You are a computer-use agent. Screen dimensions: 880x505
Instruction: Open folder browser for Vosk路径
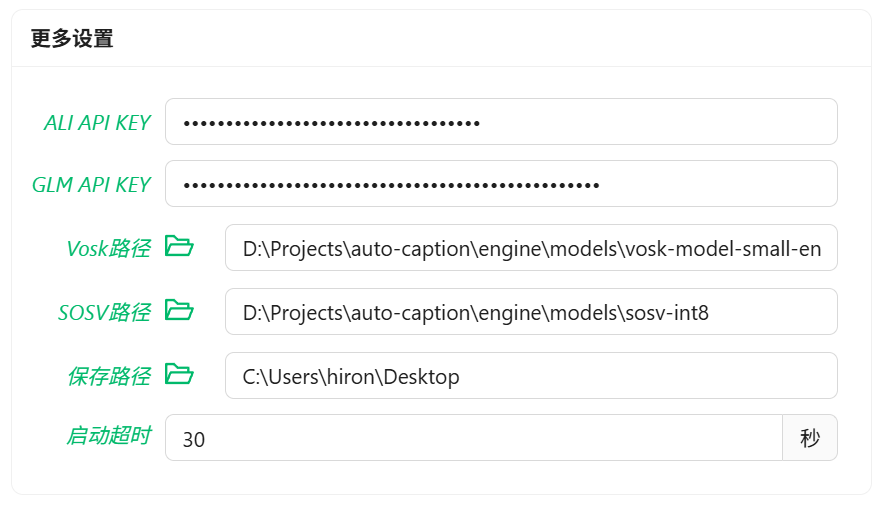click(x=179, y=247)
